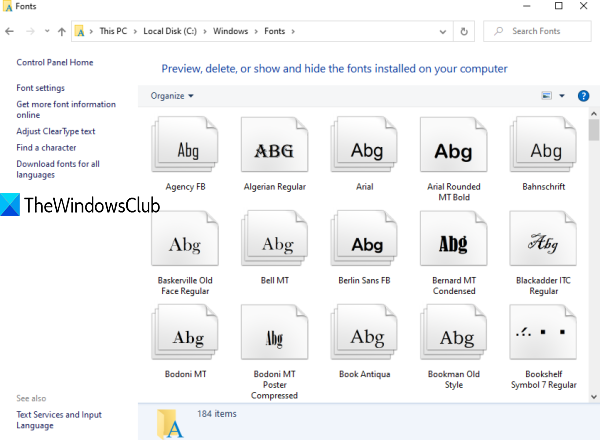Click the Arial font name label
The width and height of the screenshot is (600, 440).
point(364,187)
